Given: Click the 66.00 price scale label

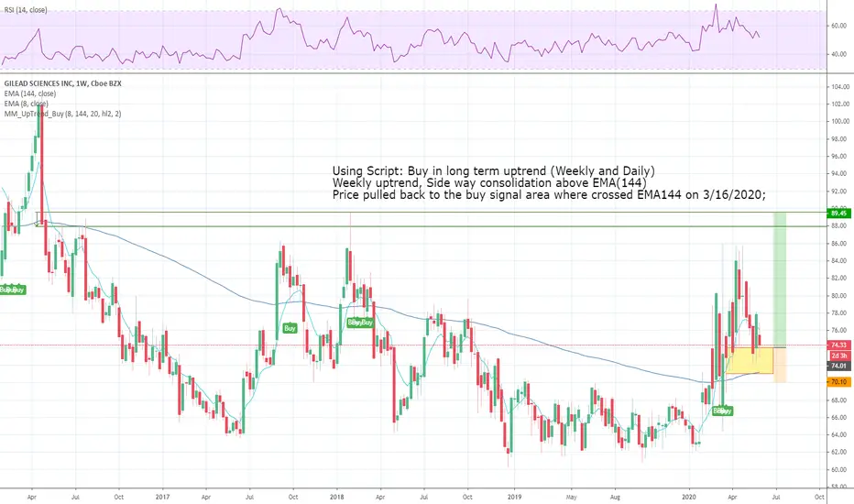Looking at the screenshot, I should coord(840,417).
